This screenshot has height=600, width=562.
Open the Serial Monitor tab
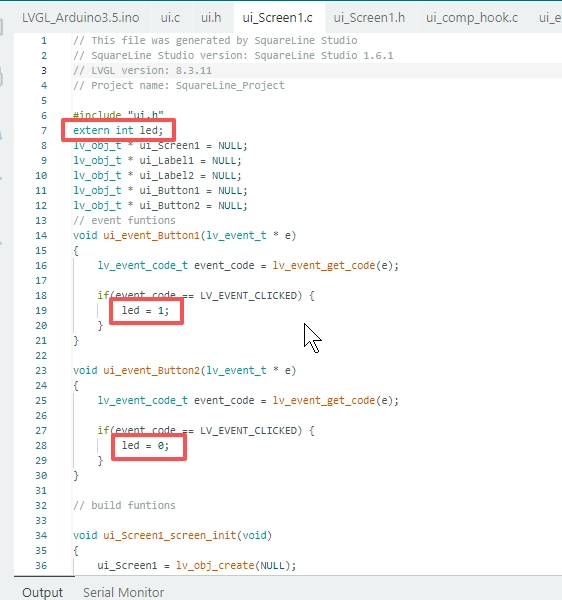[124, 592]
